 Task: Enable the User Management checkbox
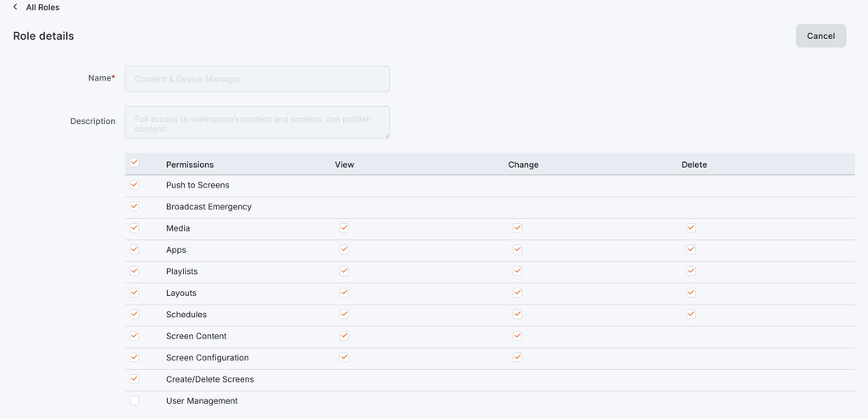pyautogui.click(x=134, y=400)
